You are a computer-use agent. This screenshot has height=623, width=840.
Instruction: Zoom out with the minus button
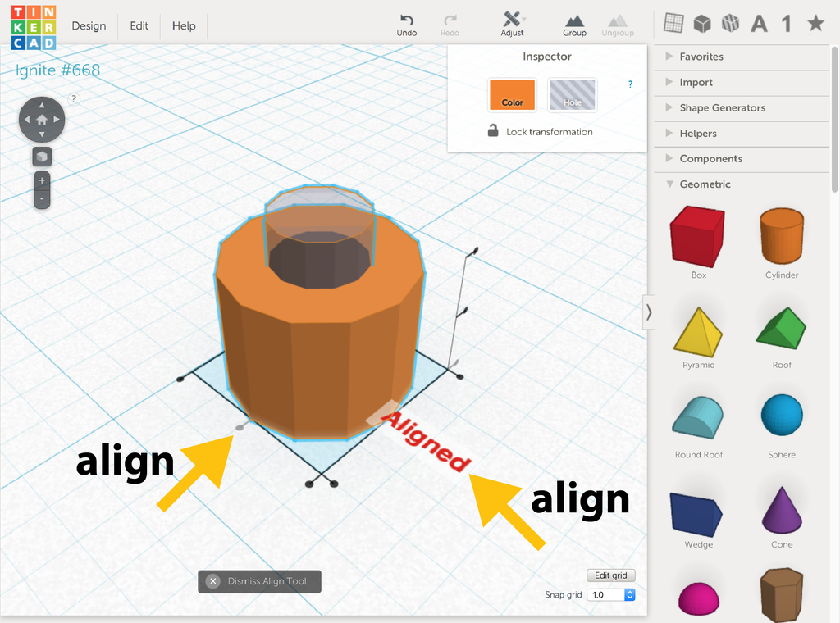(42, 199)
